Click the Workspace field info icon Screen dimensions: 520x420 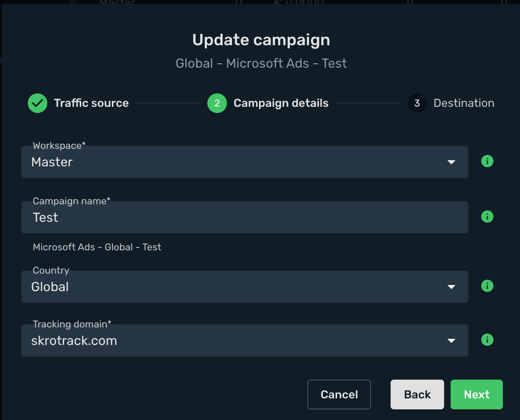coord(487,161)
